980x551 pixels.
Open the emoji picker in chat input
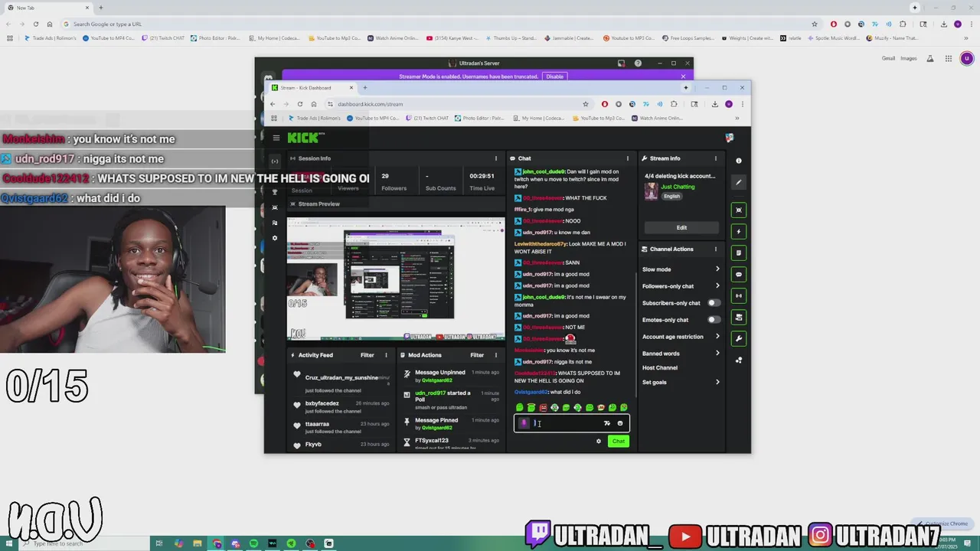pos(620,423)
